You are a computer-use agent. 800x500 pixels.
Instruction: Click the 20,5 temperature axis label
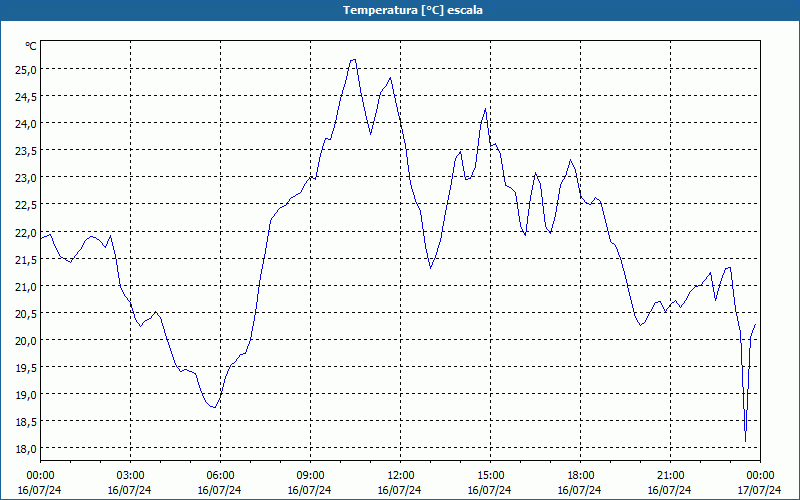coord(26,313)
